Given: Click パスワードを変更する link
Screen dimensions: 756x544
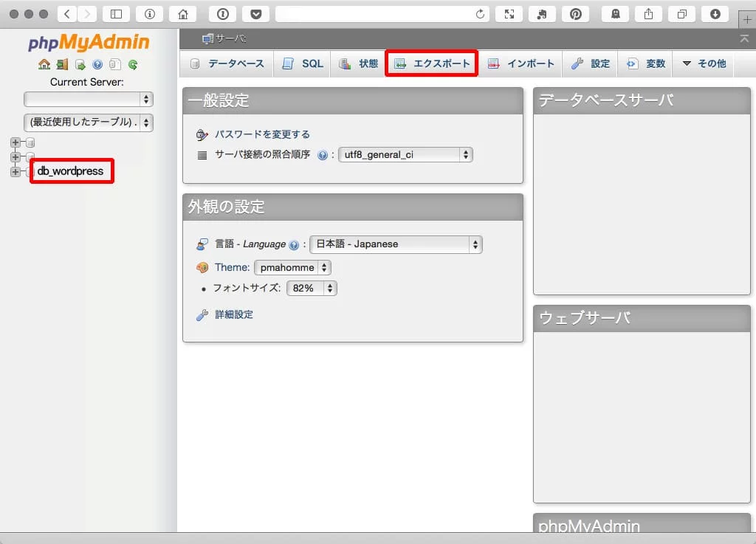Looking at the screenshot, I should (x=262, y=134).
